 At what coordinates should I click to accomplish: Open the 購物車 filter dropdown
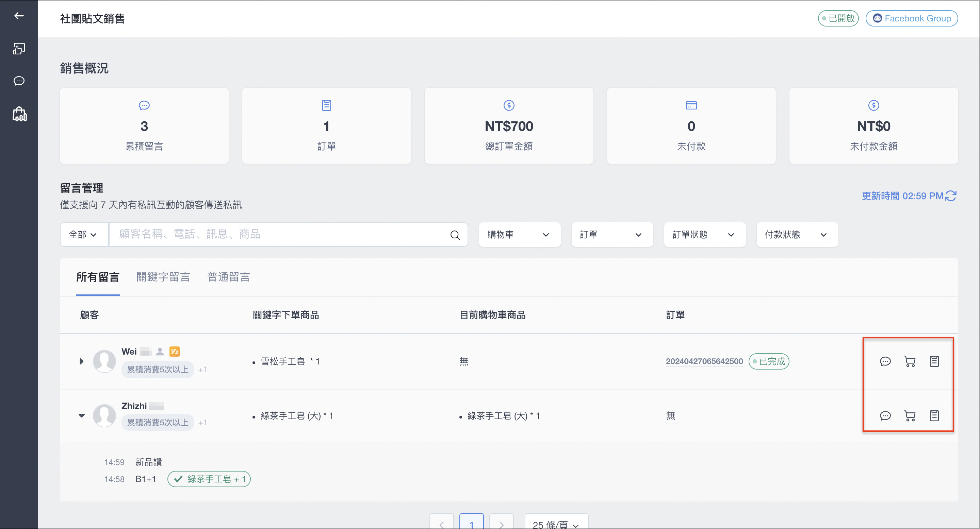pyautogui.click(x=519, y=235)
